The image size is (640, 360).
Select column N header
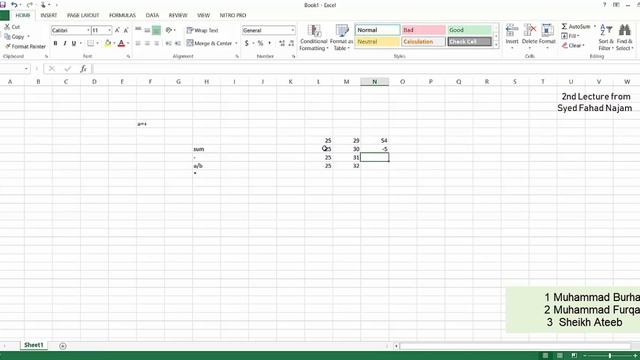tap(374, 82)
